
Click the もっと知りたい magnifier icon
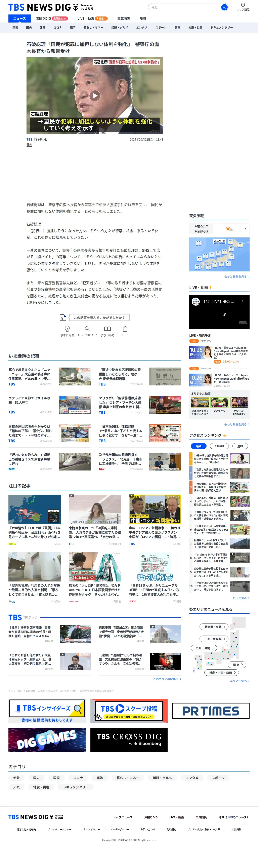[x=87, y=329]
